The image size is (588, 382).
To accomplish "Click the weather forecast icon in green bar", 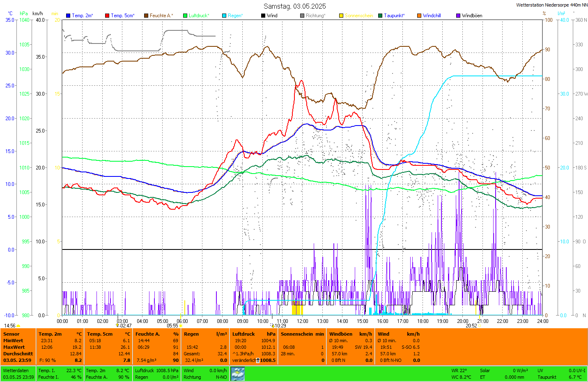I will tap(238, 374).
